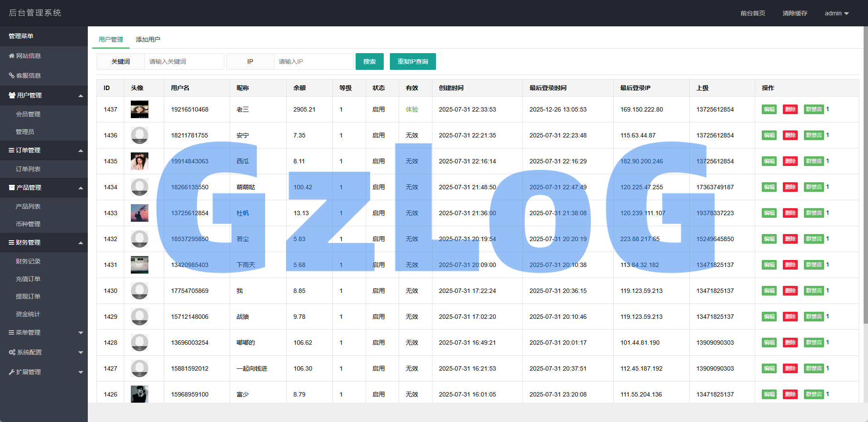The image size is (868, 422).
Task: Click the wrench icon beside 扩展管理
Action: [x=11, y=372]
